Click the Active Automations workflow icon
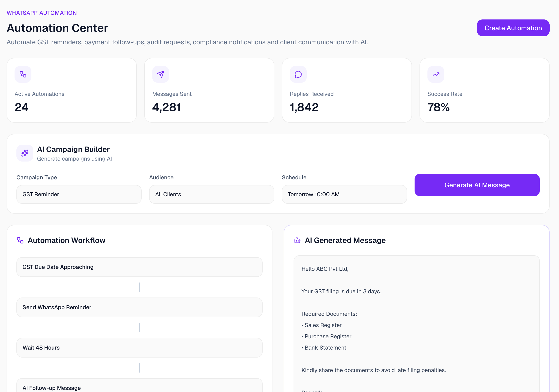Image resolution: width=559 pixels, height=392 pixels. (x=23, y=74)
